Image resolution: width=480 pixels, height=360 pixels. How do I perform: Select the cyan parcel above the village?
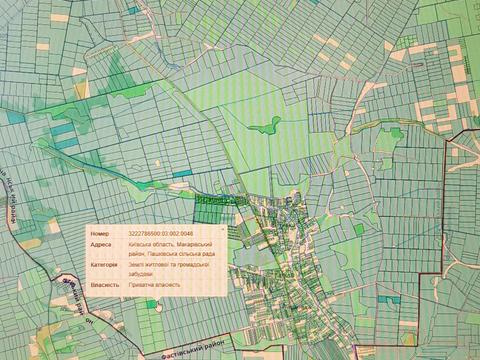(182, 173)
